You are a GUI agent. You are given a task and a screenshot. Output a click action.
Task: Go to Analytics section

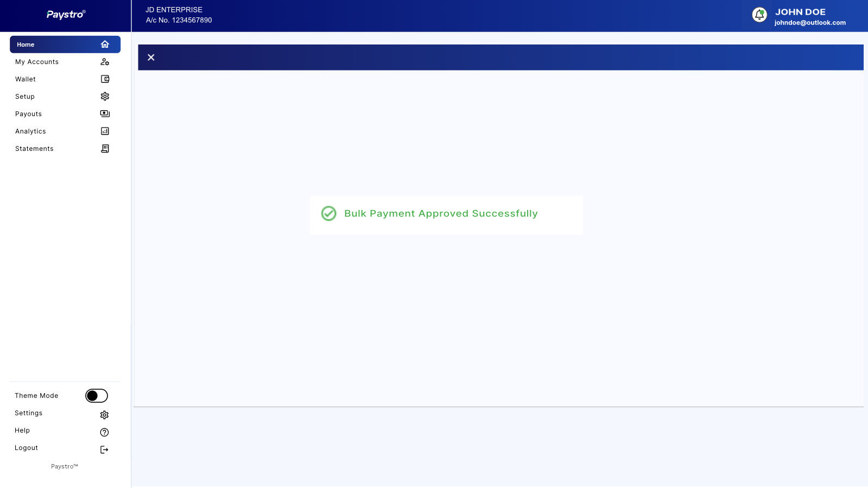[x=30, y=131]
